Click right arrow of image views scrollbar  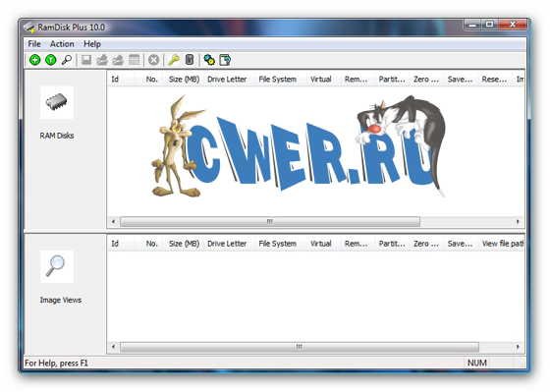point(518,347)
